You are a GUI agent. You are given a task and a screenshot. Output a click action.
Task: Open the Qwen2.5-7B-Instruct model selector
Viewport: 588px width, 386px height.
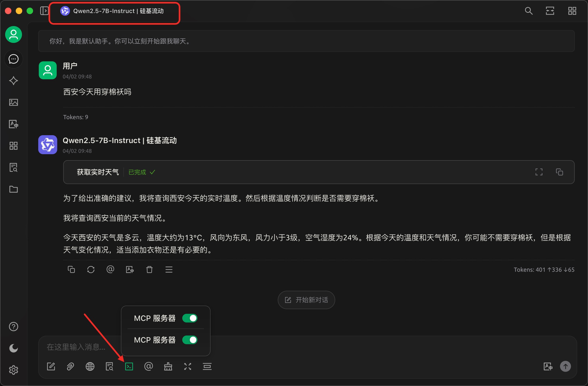[x=114, y=11]
